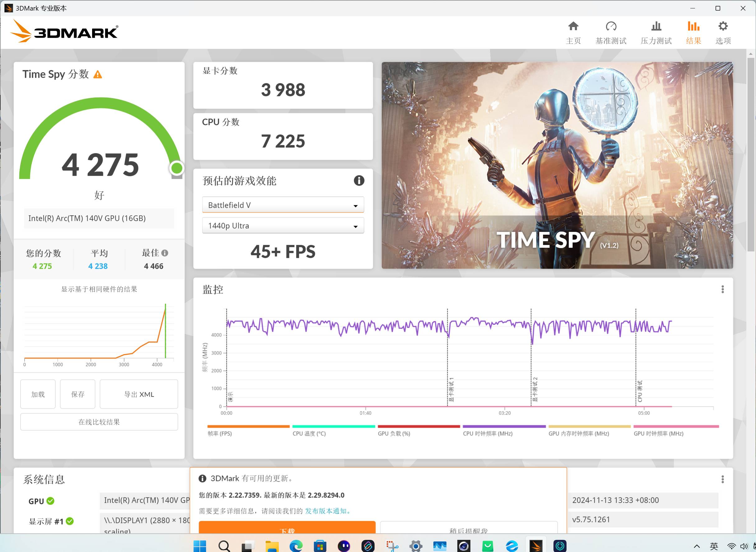Open the Wi-Fi network tray icon
The width and height of the screenshot is (756, 552).
coord(731,547)
